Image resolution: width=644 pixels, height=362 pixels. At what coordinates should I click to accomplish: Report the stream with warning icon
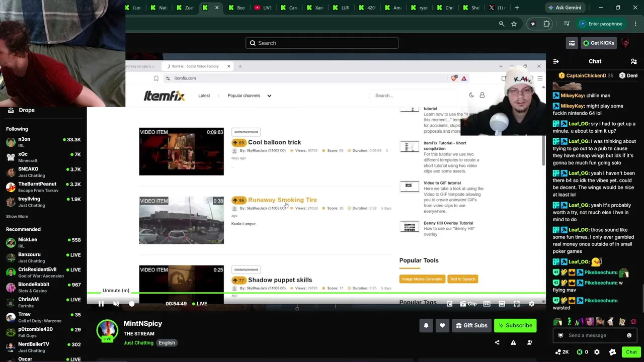pos(513,342)
